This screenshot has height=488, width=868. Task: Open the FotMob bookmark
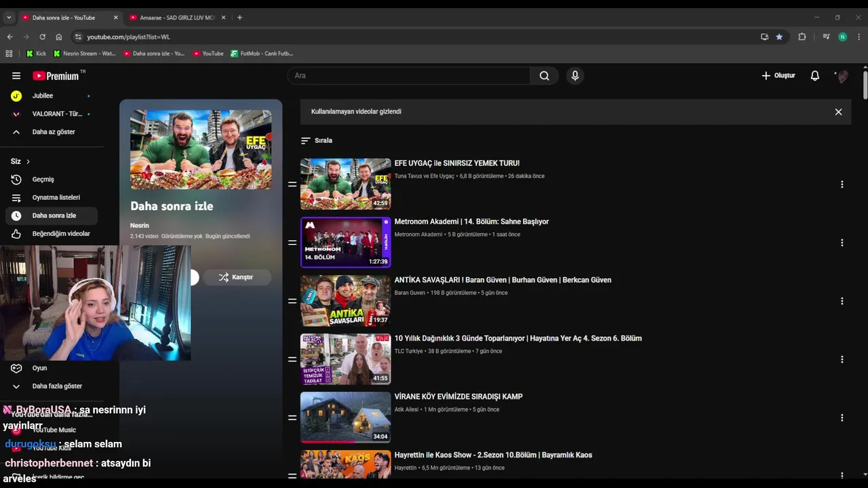(x=262, y=54)
